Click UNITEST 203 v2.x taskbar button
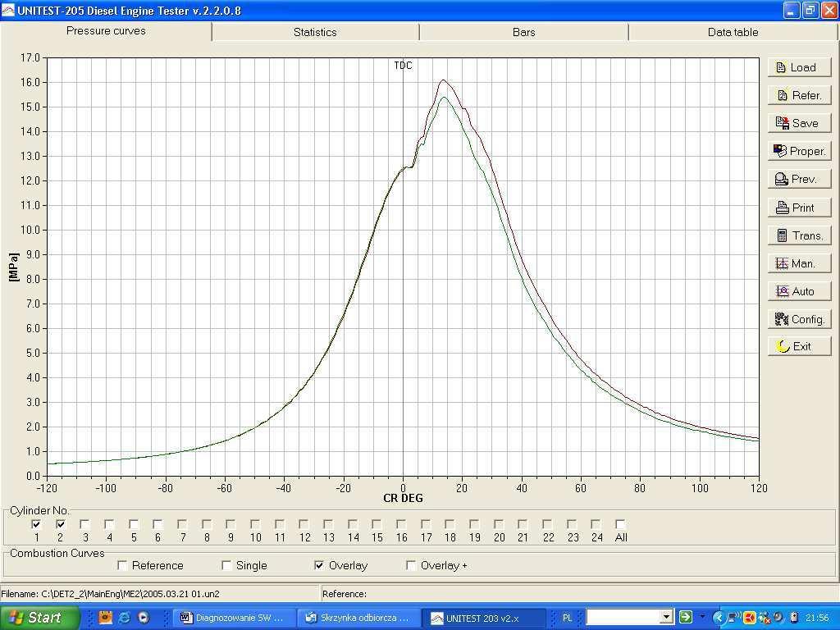840x630 pixels. coord(482,618)
